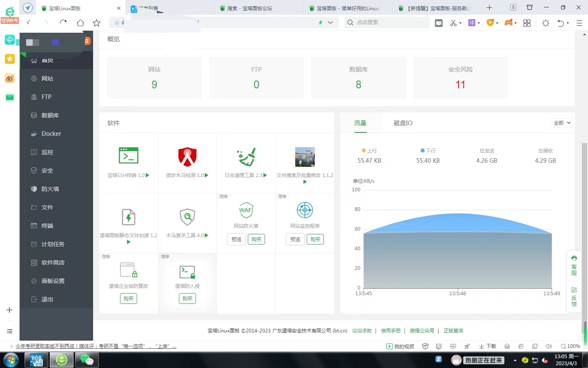Open the 木马查杀工具 magnifier shield icon
588x368 pixels.
click(x=187, y=217)
